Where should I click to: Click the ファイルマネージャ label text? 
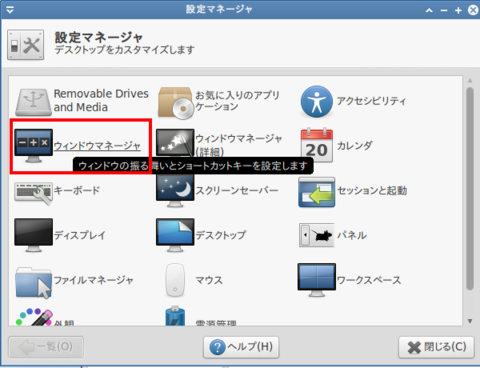point(94,280)
